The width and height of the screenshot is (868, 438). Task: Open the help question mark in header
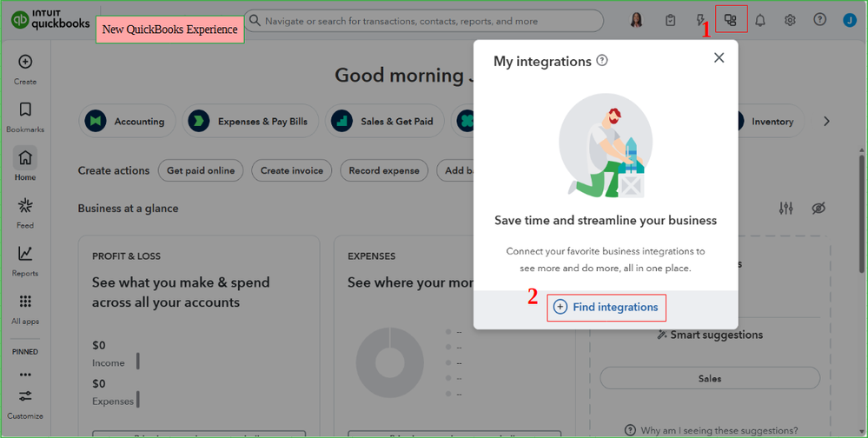coord(820,19)
